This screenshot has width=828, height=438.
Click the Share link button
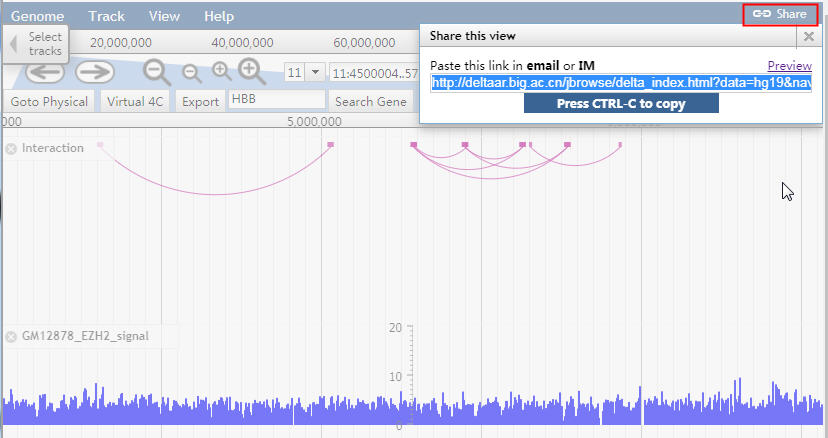tap(780, 14)
